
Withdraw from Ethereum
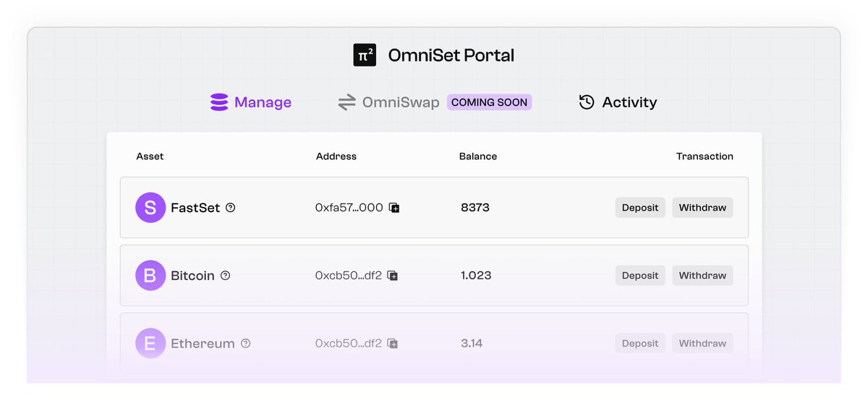pyautogui.click(x=702, y=344)
